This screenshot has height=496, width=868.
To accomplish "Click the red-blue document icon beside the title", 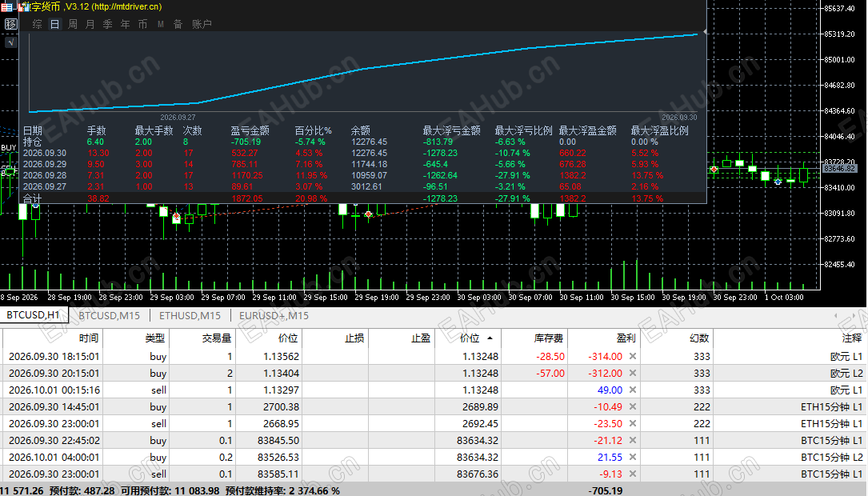I will pyautogui.click(x=22, y=7).
